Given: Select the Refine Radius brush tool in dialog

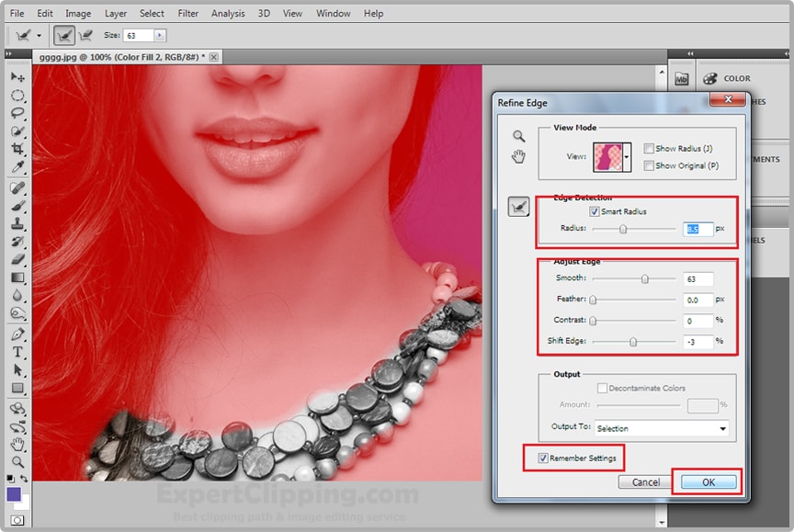Looking at the screenshot, I should click(x=519, y=208).
